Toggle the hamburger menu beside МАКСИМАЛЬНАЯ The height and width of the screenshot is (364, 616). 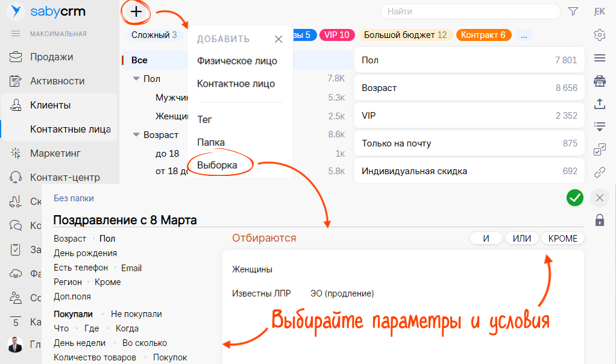16,34
